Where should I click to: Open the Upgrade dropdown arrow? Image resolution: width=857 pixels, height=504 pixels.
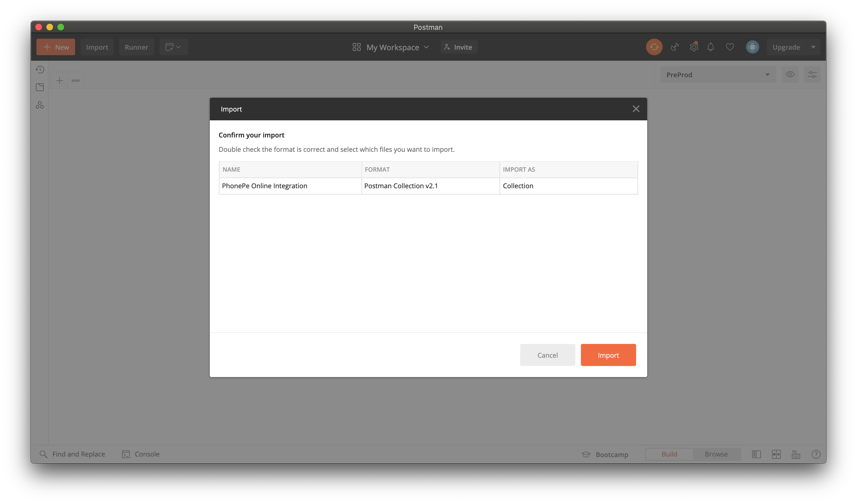(813, 47)
